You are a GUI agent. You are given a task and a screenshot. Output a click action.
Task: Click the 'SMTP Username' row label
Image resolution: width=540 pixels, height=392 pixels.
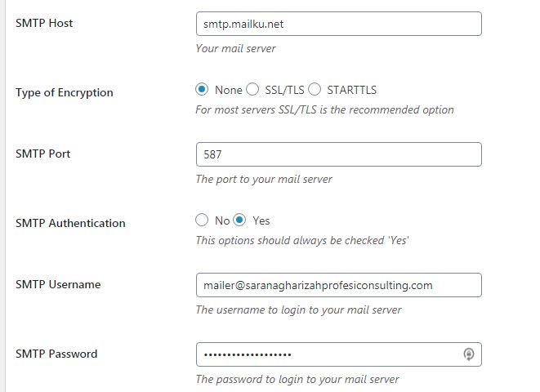pyautogui.click(x=58, y=284)
